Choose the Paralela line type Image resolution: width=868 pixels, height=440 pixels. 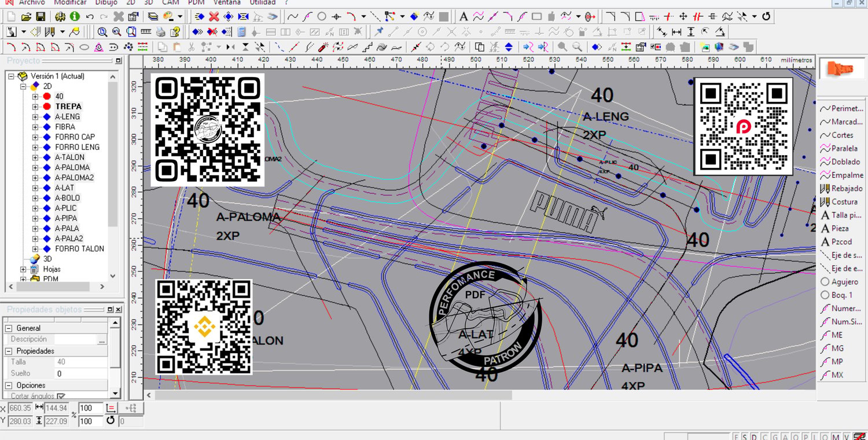(840, 148)
